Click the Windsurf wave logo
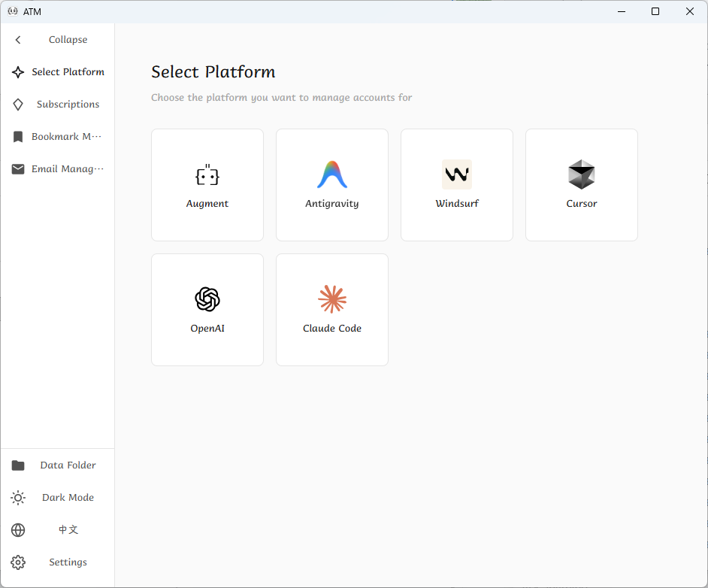The height and width of the screenshot is (588, 708). pos(457,174)
